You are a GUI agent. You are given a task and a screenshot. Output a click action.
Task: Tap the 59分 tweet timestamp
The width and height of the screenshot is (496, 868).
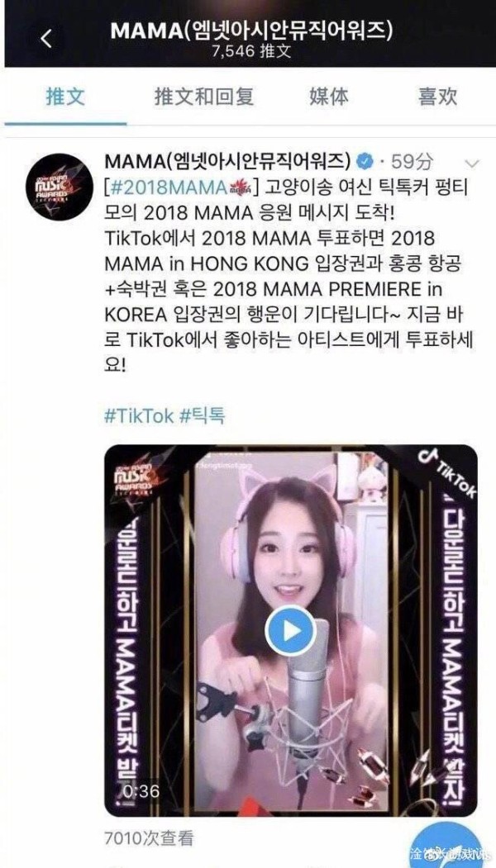[413, 162]
